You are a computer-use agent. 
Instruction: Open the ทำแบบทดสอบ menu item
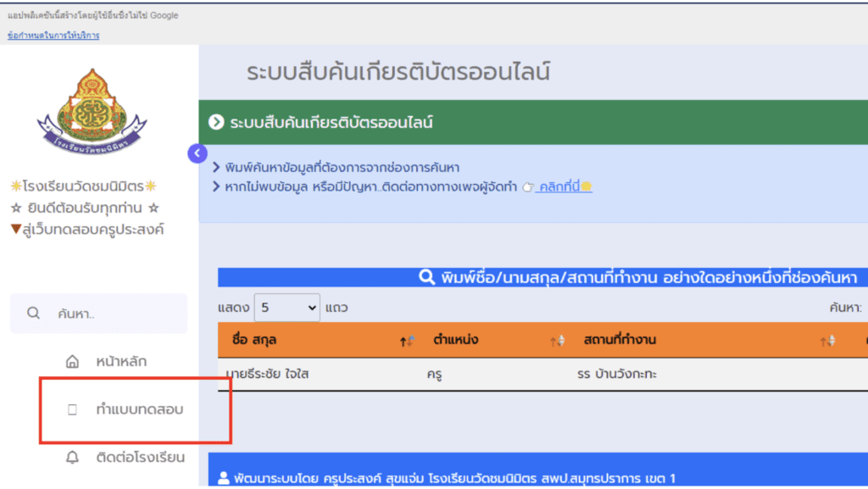[x=140, y=410]
